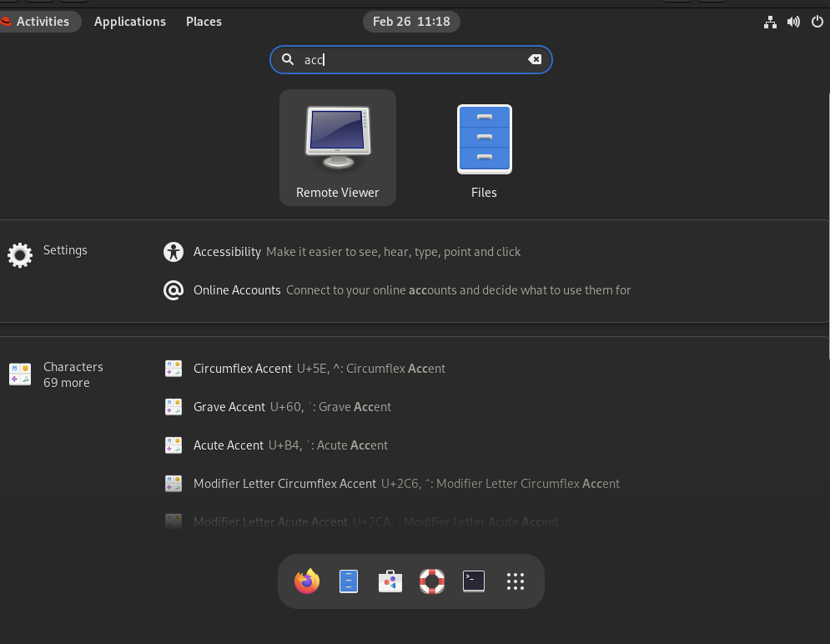830x644 pixels.
Task: Click the network icon in the top bar
Action: pyautogui.click(x=769, y=22)
